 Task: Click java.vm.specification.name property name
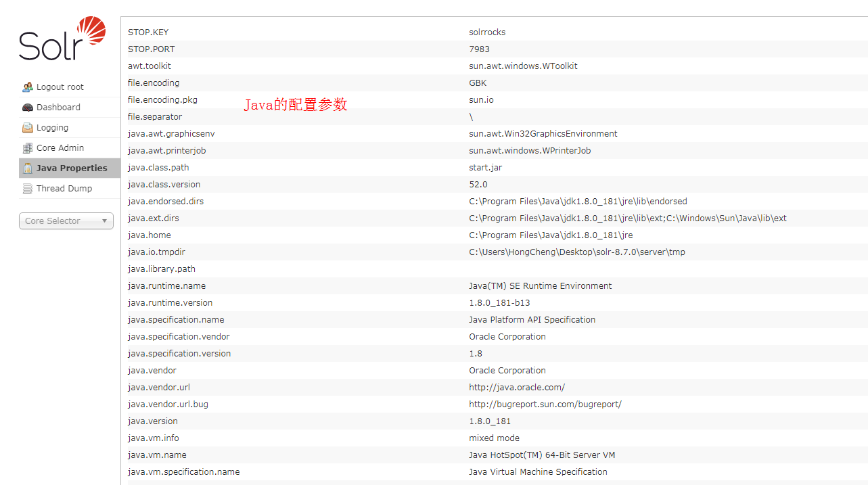[x=183, y=471]
